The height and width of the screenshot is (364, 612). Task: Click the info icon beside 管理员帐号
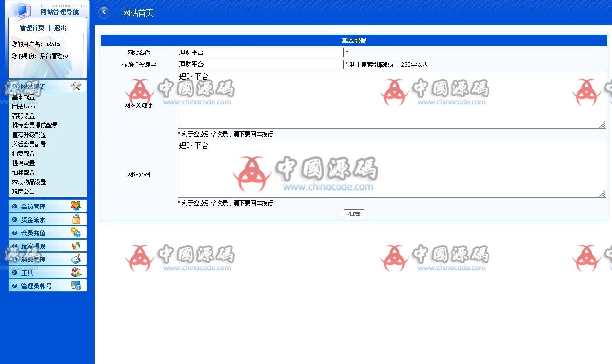pos(76,286)
